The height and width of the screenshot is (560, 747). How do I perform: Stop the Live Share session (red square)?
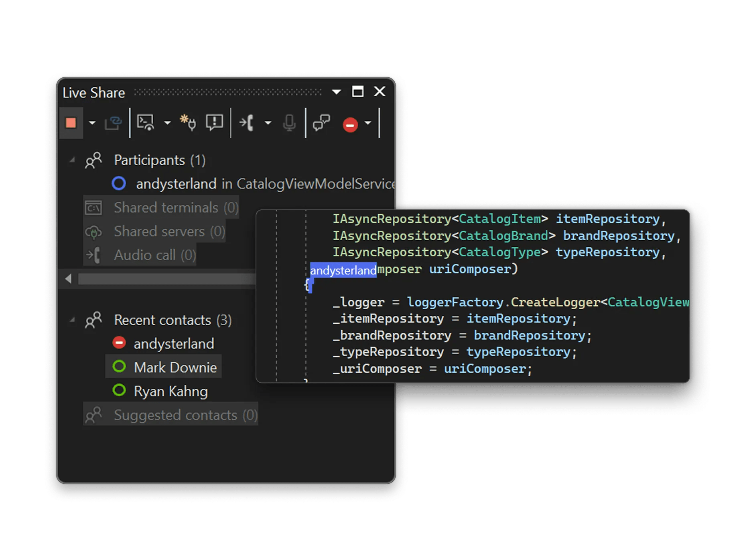click(x=71, y=123)
